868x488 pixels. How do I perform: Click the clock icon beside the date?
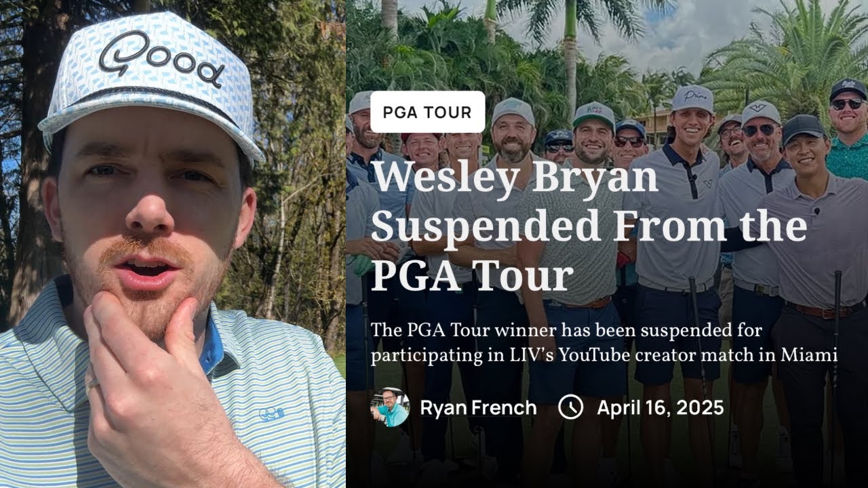pyautogui.click(x=571, y=407)
